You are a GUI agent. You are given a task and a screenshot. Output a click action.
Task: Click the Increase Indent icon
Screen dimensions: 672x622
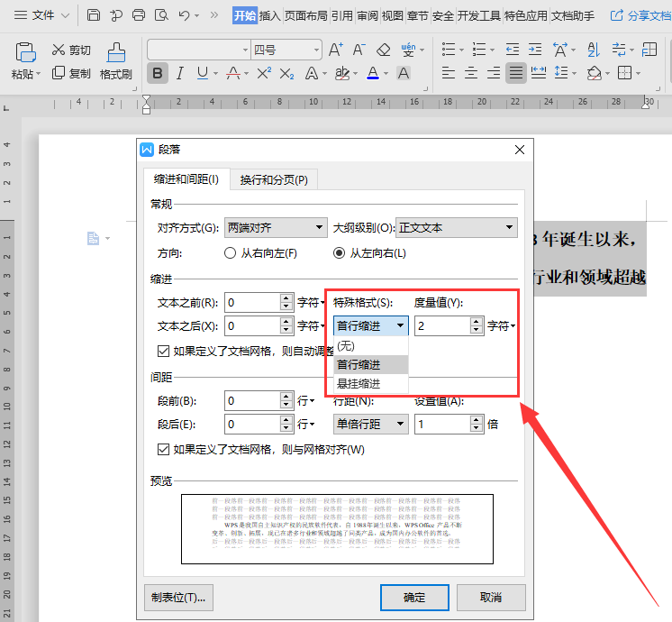[535, 50]
